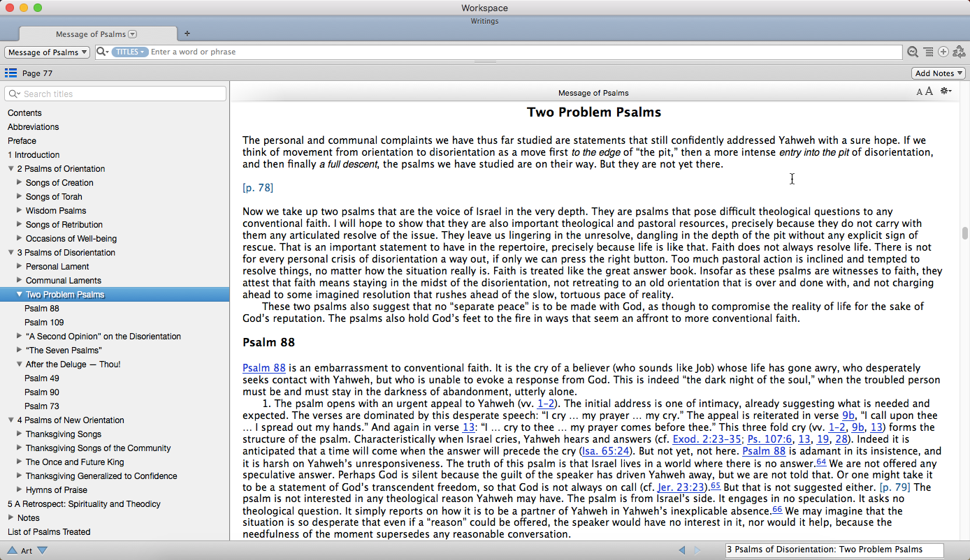This screenshot has width=970, height=560.
Task: Toggle the table of contents list icon
Action: point(10,73)
